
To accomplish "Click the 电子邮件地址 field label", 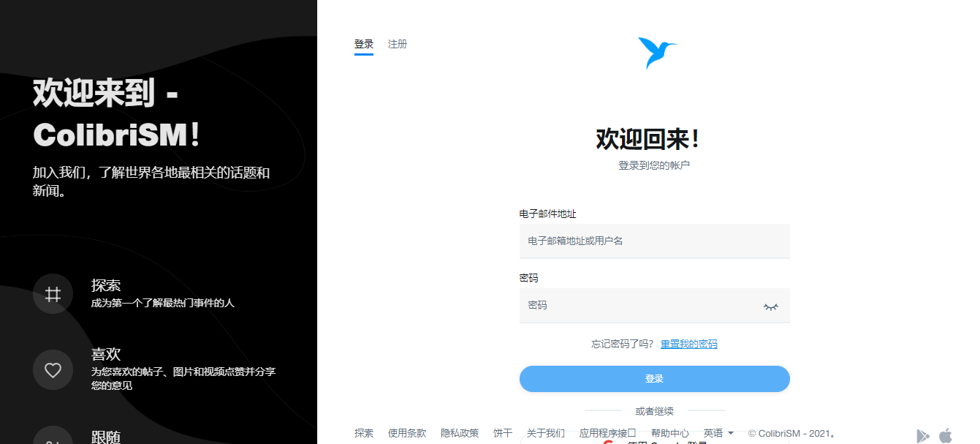I will tap(548, 214).
